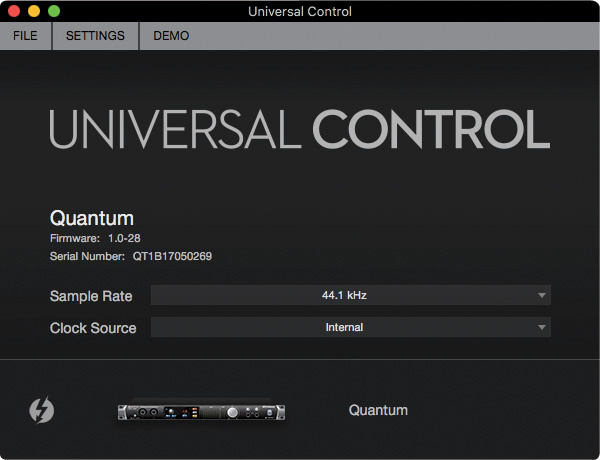Click the Sample Rate dropdown arrow
Viewport: 600px width, 460px height.
coord(541,295)
